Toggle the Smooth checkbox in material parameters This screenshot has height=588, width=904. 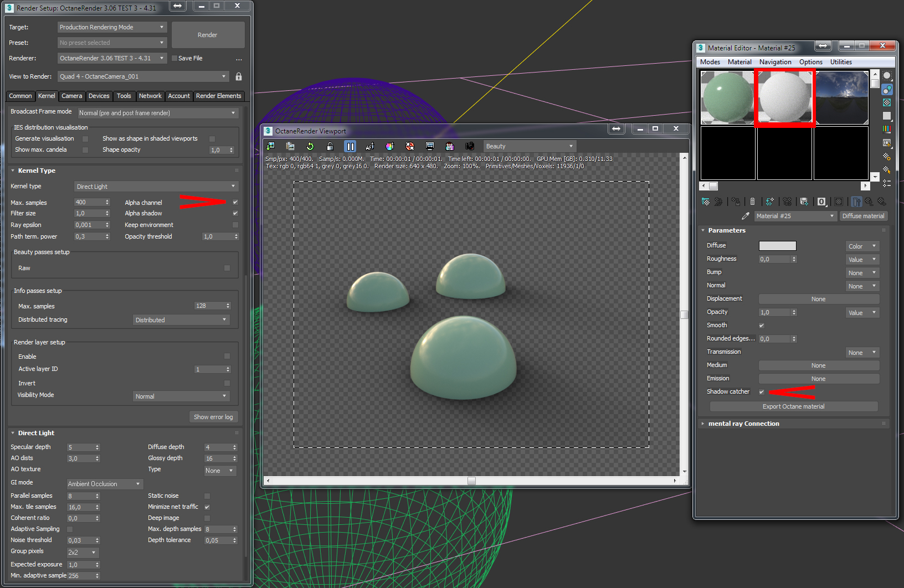click(x=762, y=326)
